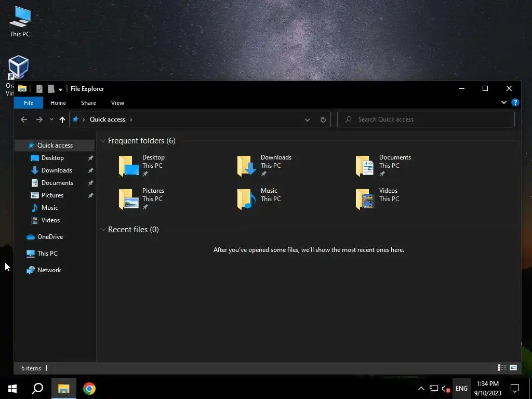Screen dimensions: 532x399
Task: Click the File Explorer taskbar button
Action: click(64, 389)
